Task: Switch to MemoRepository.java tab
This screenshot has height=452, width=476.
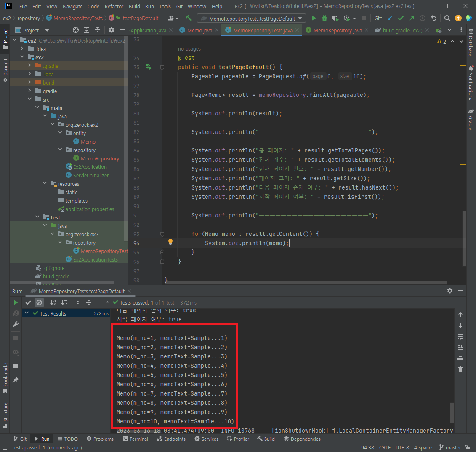Action: pyautogui.click(x=338, y=30)
